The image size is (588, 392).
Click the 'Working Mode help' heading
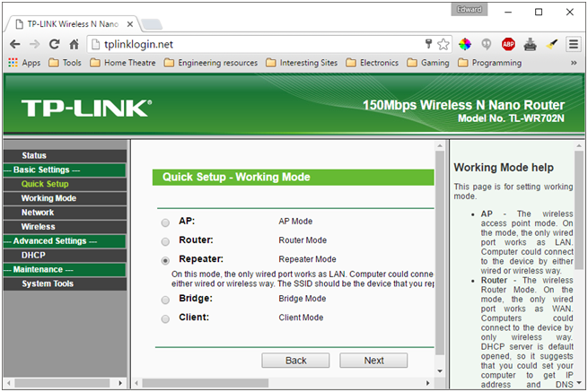(504, 168)
